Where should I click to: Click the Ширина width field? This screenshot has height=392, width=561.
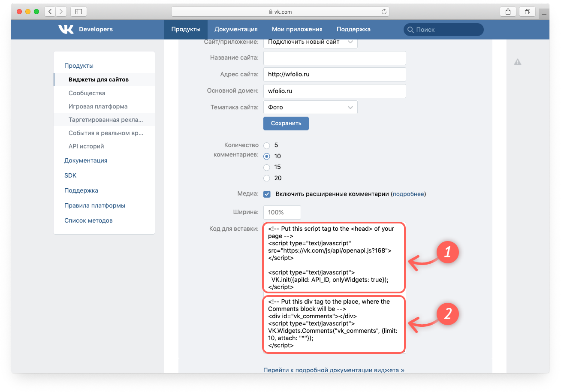coord(282,212)
